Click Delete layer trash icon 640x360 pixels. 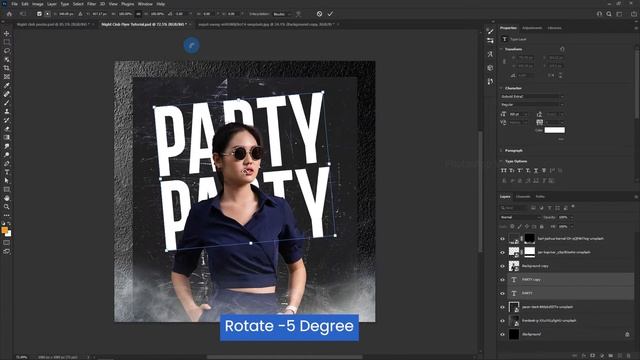(x=629, y=356)
